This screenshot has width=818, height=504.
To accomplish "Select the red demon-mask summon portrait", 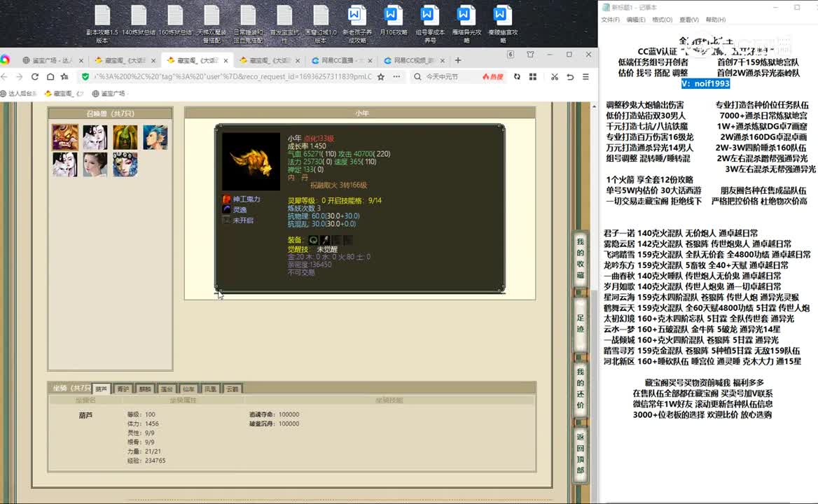I will click(65, 137).
